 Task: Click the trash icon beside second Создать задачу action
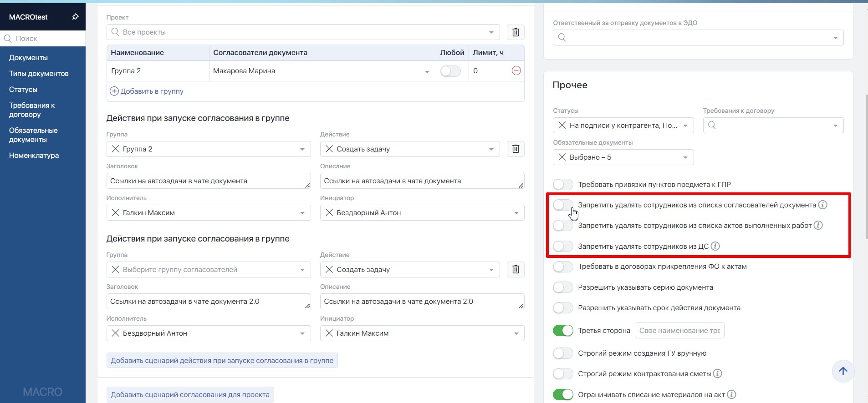click(516, 270)
